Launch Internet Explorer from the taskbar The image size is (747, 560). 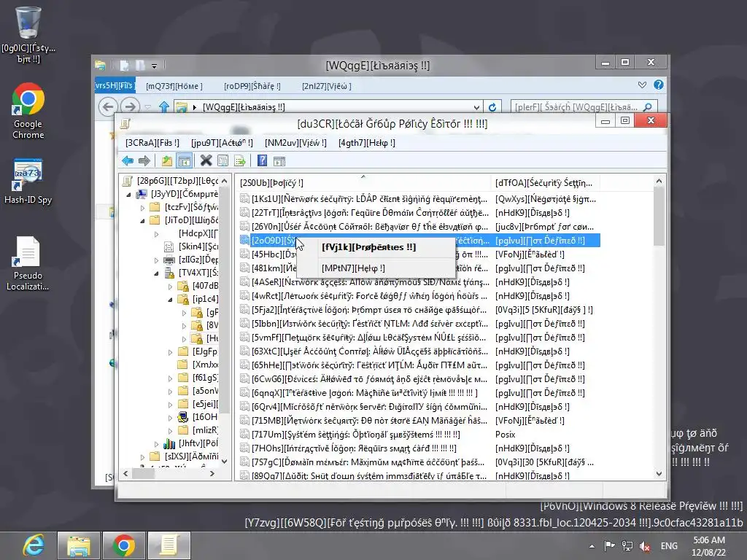click(x=34, y=545)
